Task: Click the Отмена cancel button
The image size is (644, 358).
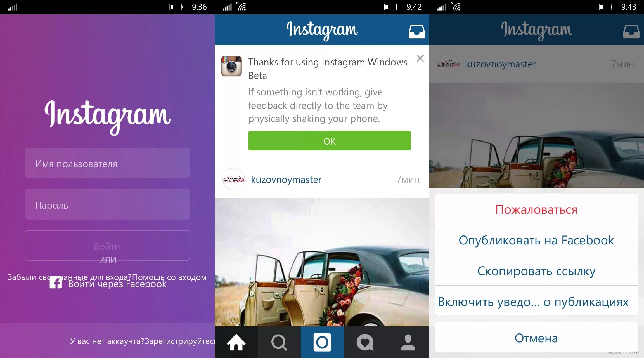Action: (x=536, y=337)
